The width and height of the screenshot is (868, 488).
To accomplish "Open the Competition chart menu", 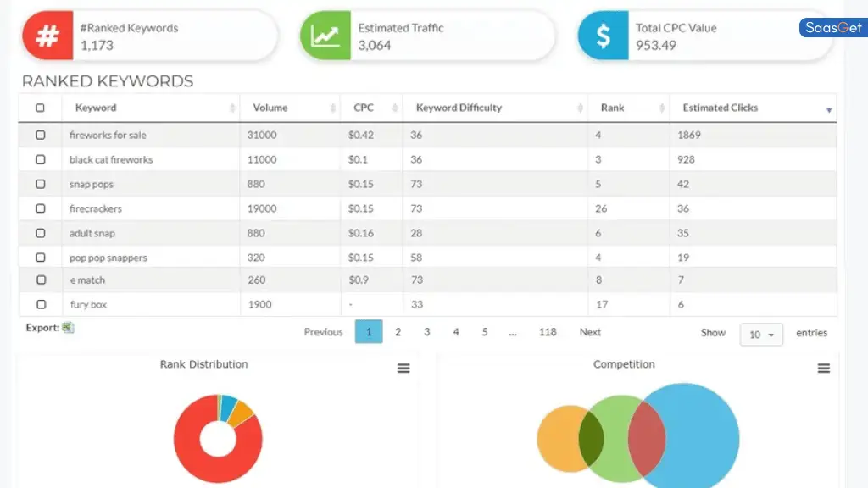I will point(823,369).
